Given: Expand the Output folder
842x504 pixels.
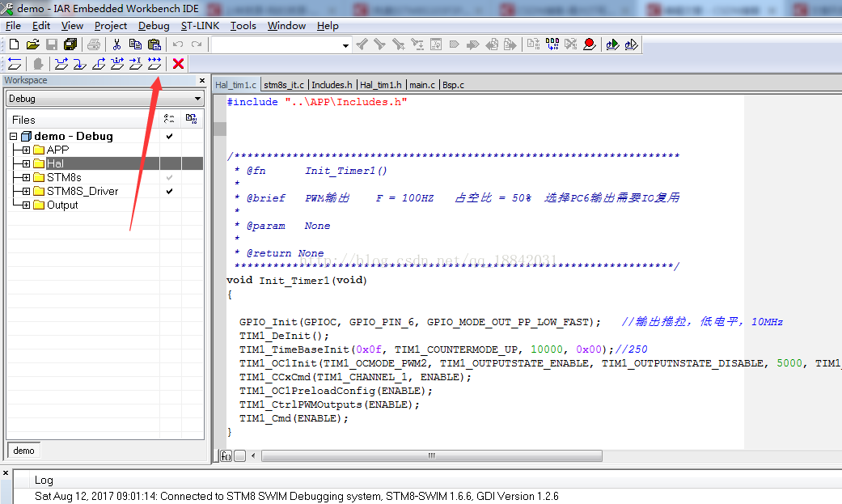Looking at the screenshot, I should pyautogui.click(x=26, y=205).
